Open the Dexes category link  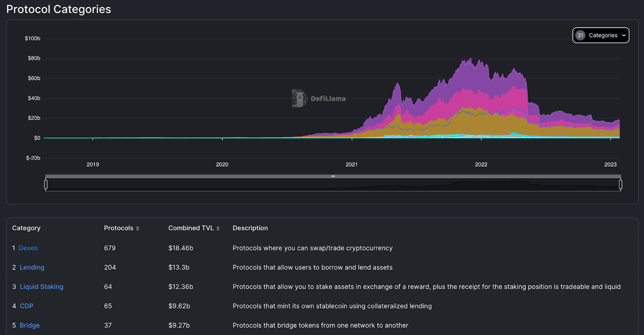tap(28, 248)
